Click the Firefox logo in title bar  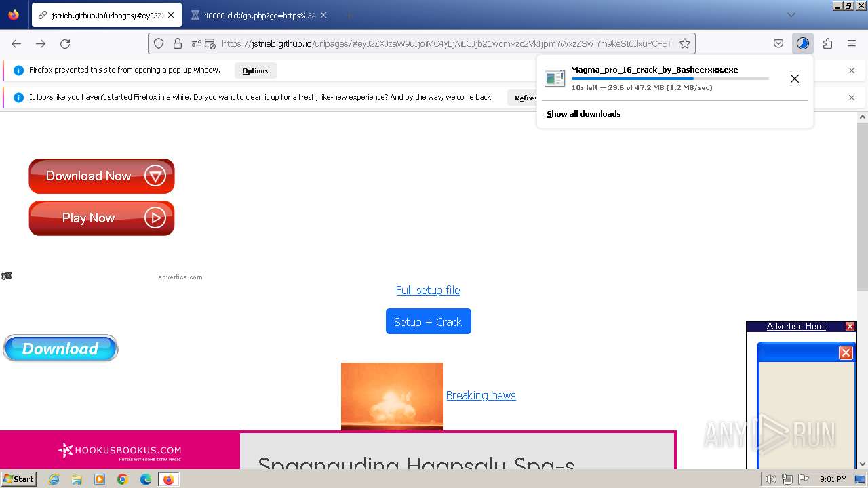14,15
